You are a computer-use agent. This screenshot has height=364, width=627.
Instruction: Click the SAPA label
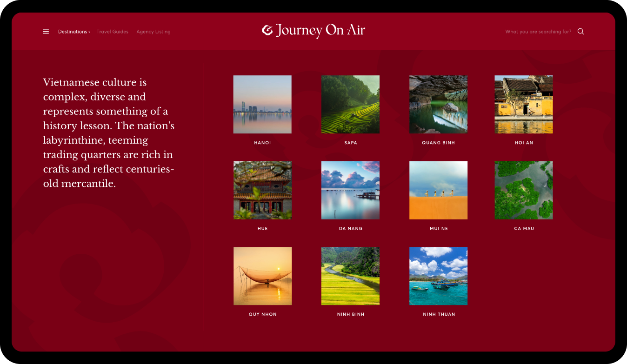[351, 143]
